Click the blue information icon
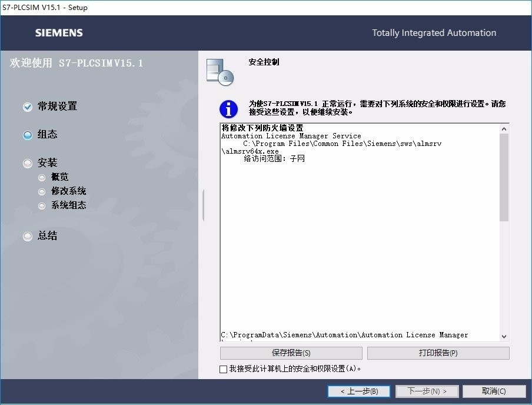The image size is (532, 405). tap(228, 109)
